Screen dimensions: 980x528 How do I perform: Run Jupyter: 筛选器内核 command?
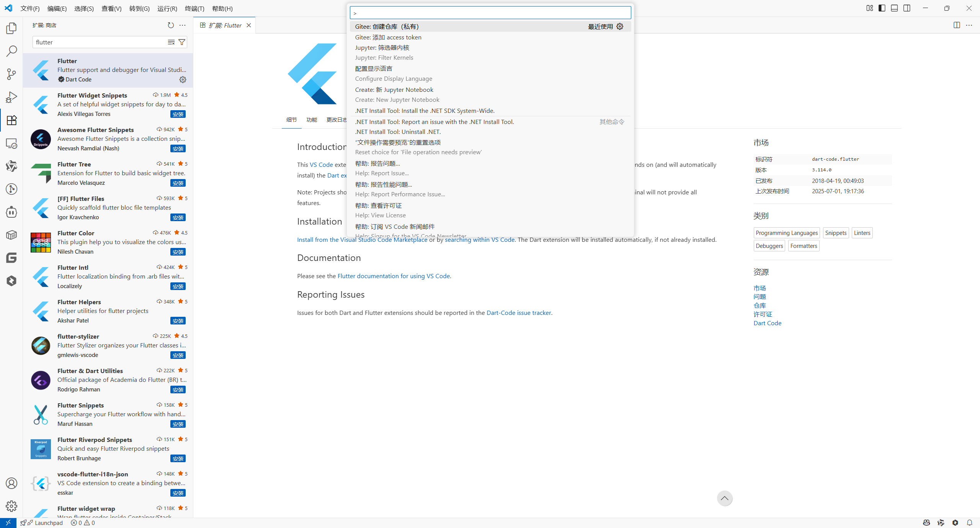point(490,52)
